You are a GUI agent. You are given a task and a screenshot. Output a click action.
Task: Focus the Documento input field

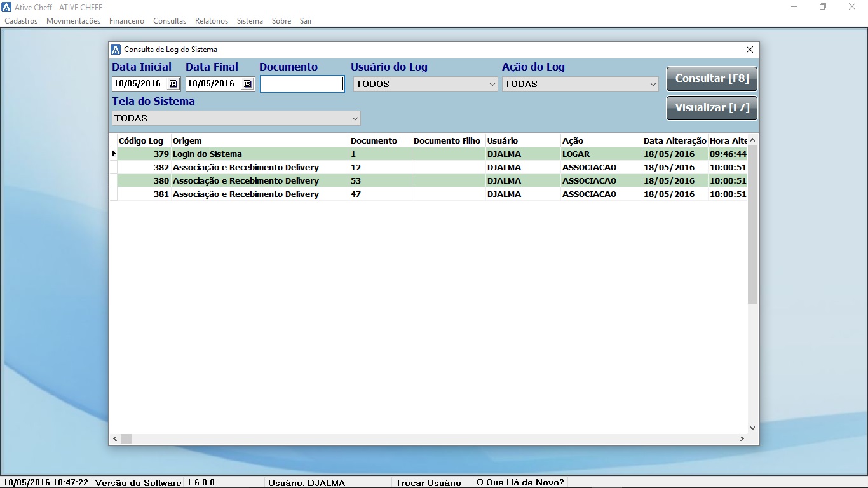tap(302, 84)
